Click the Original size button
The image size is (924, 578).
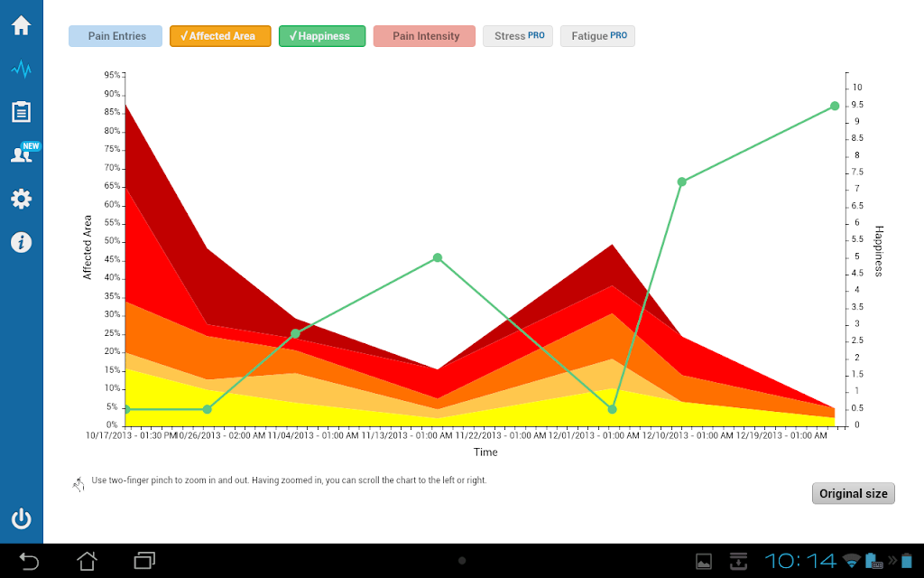click(854, 494)
